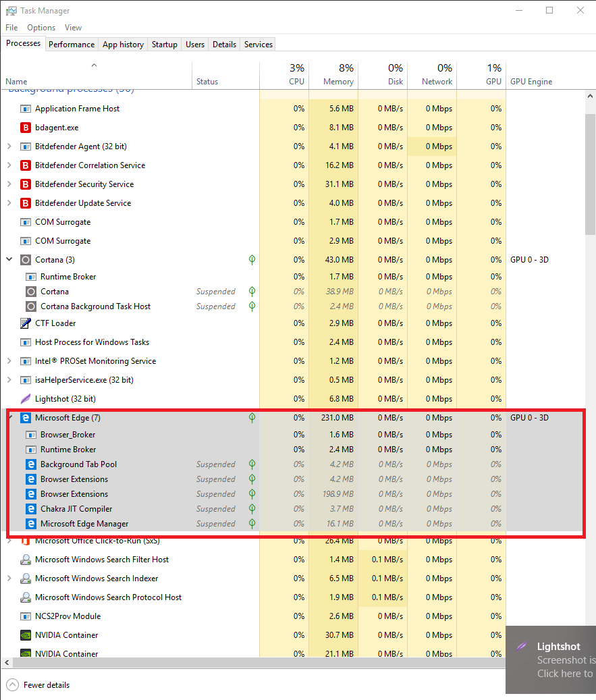Click the Background Tab Pool Edge icon

31,464
